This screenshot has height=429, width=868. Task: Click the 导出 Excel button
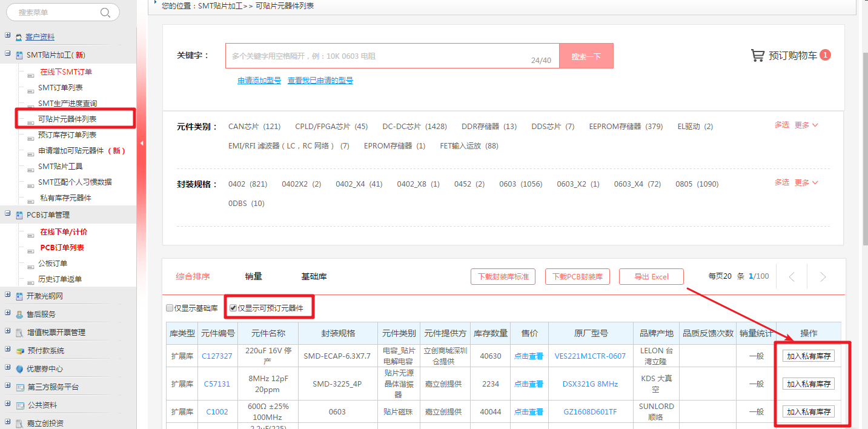click(x=651, y=277)
